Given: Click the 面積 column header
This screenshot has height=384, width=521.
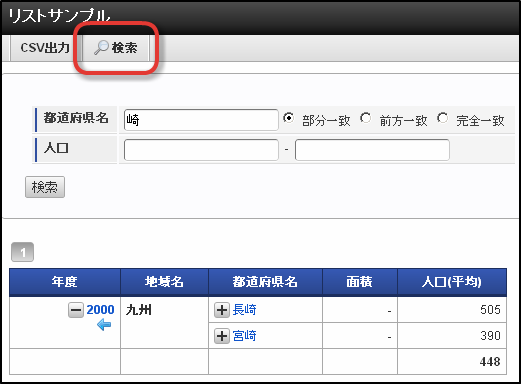Looking at the screenshot, I should pos(360,282).
